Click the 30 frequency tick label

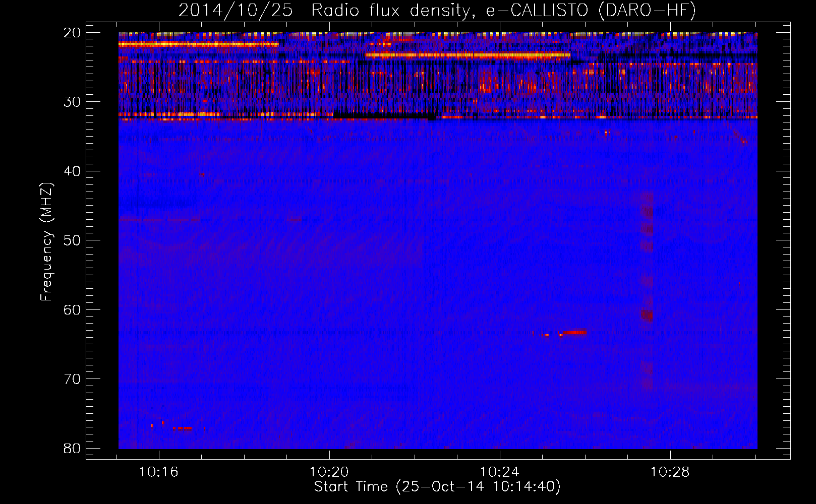pos(72,102)
